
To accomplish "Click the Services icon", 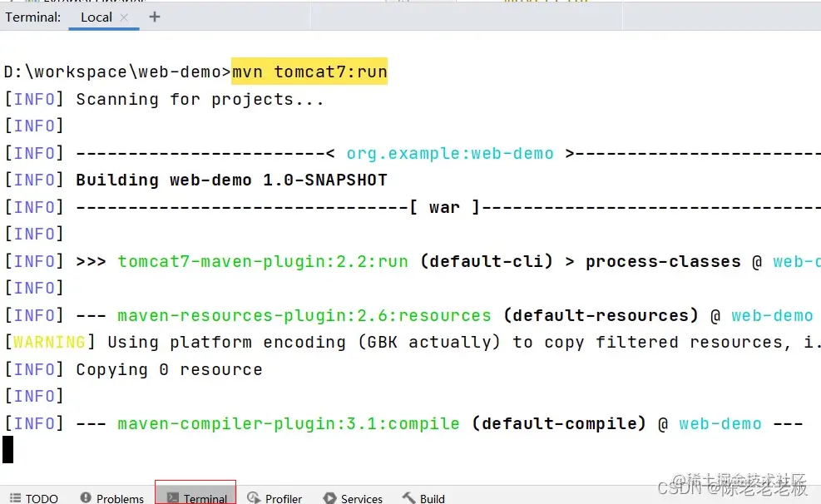I will tap(329, 497).
